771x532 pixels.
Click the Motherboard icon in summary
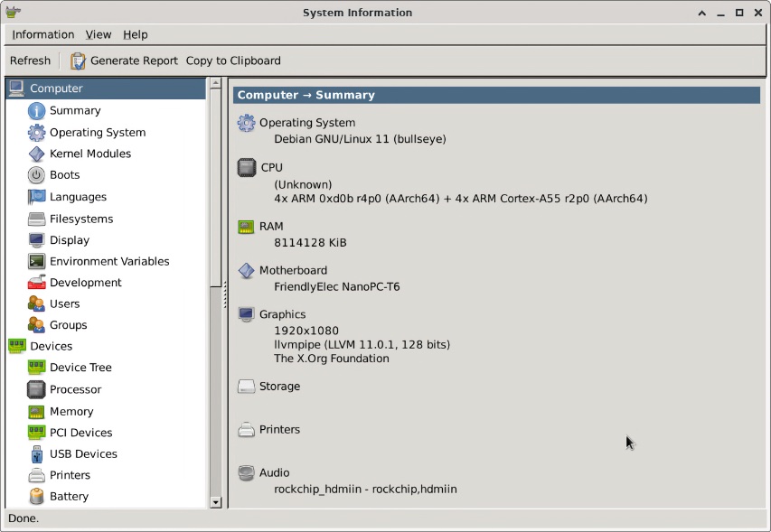tap(246, 270)
